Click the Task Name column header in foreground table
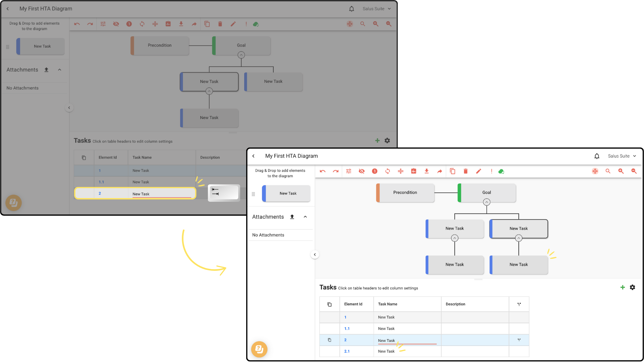This screenshot has width=644, height=362. (x=388, y=304)
